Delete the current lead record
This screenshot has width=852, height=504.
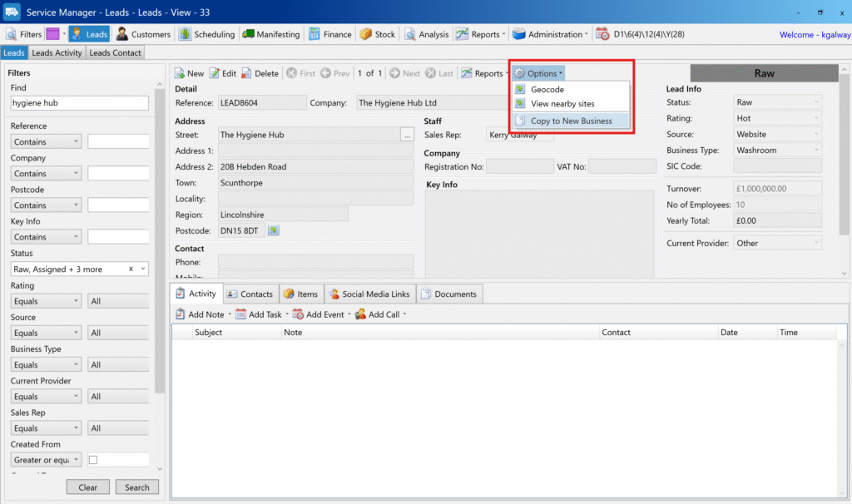(260, 73)
